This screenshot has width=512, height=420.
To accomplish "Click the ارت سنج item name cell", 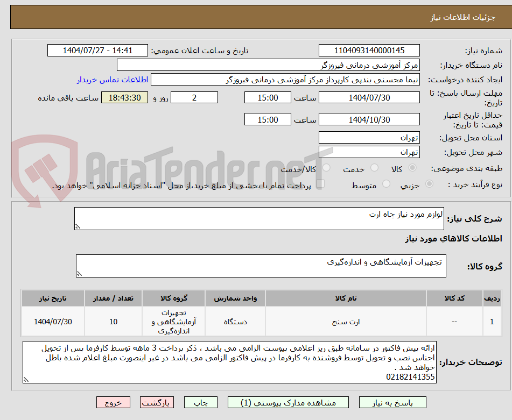I will pos(346,322).
